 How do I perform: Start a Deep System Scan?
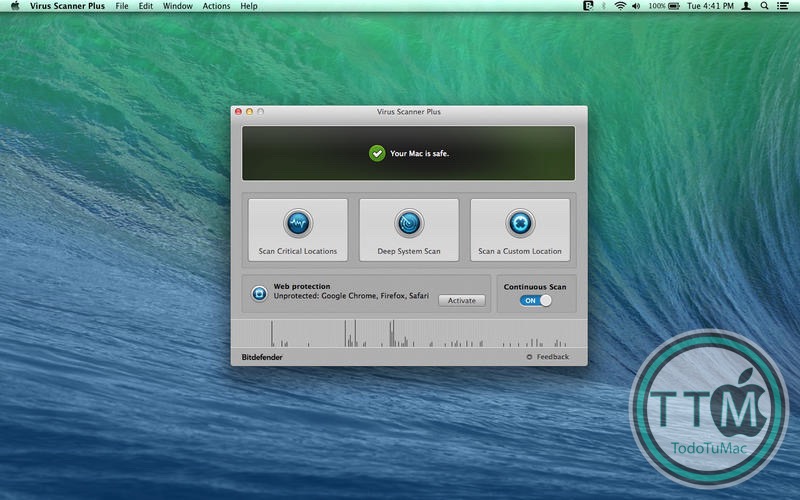tap(409, 230)
